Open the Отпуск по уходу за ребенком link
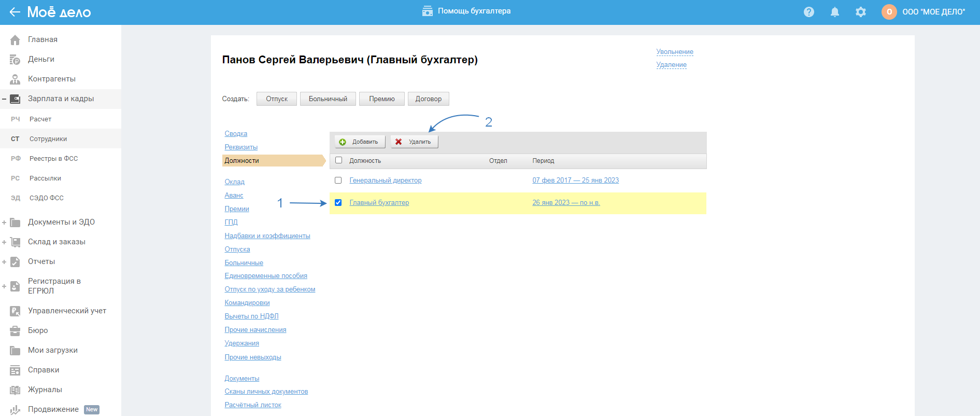The image size is (980, 416). (x=270, y=289)
